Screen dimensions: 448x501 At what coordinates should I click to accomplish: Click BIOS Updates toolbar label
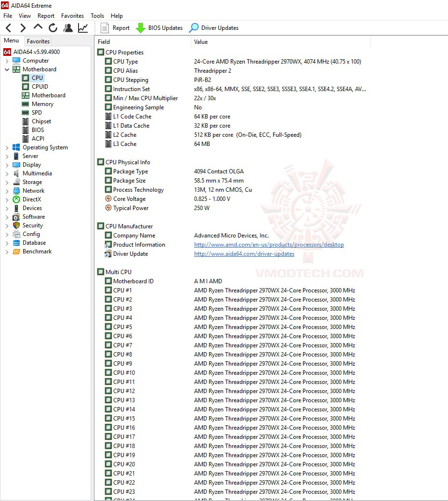[165, 28]
